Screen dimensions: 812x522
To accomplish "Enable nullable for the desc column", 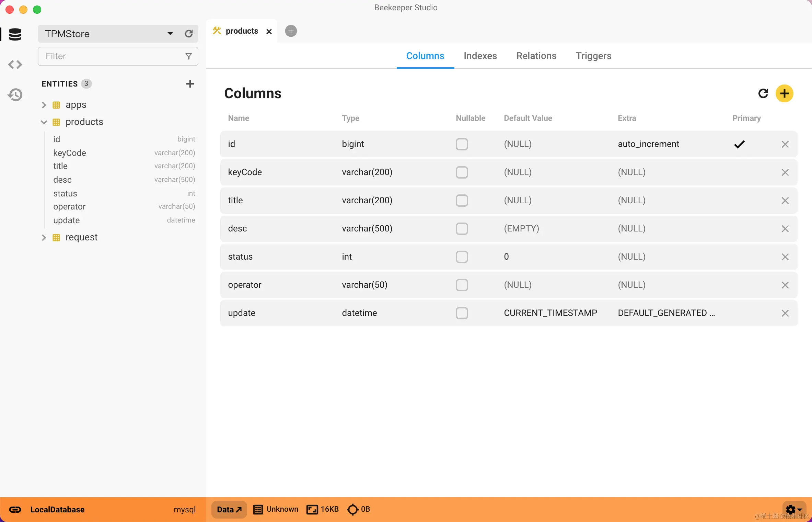I will coord(462,229).
